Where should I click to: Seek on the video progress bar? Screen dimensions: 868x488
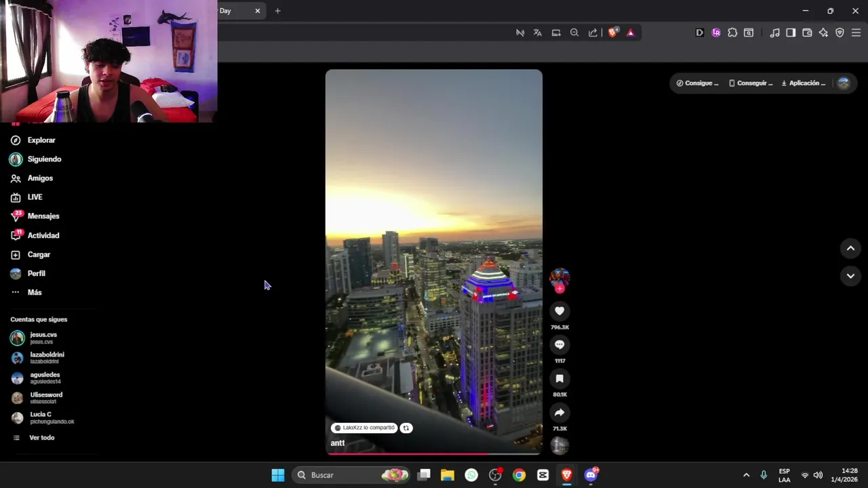pos(434,453)
